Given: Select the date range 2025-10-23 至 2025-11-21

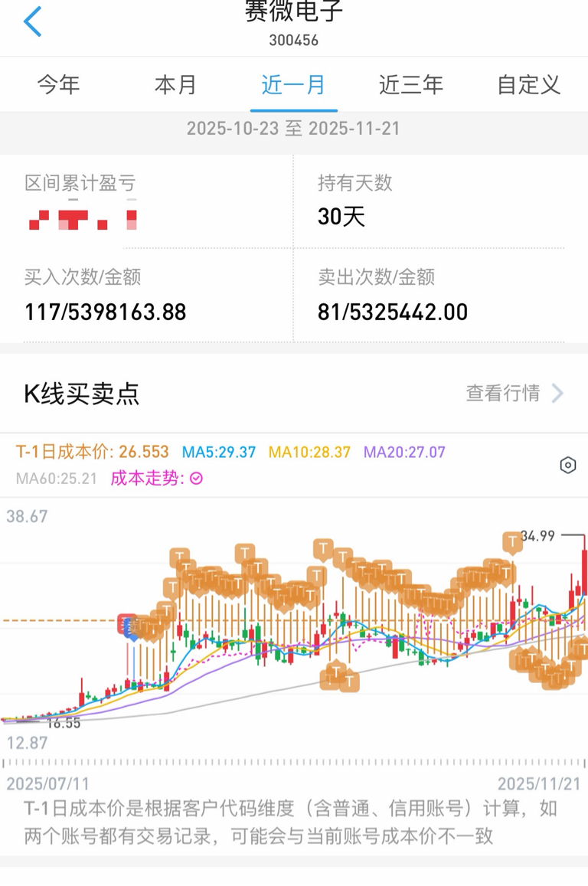Looking at the screenshot, I should (x=294, y=128).
